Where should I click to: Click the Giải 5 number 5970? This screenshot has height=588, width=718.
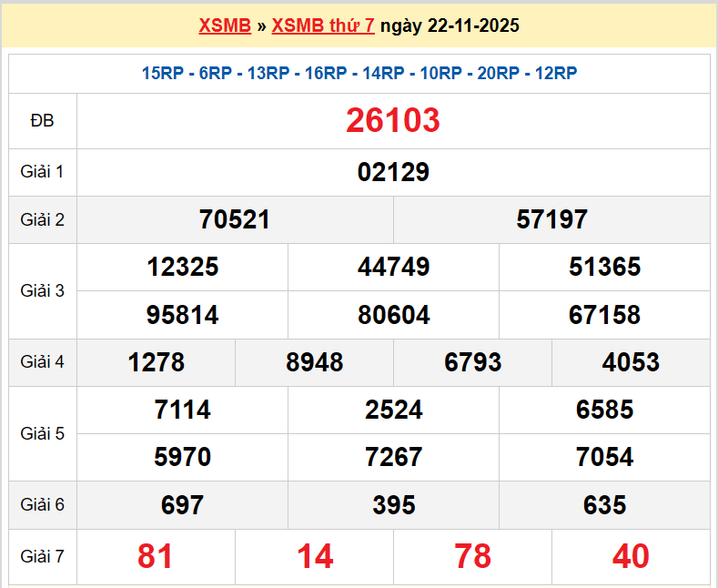(182, 457)
